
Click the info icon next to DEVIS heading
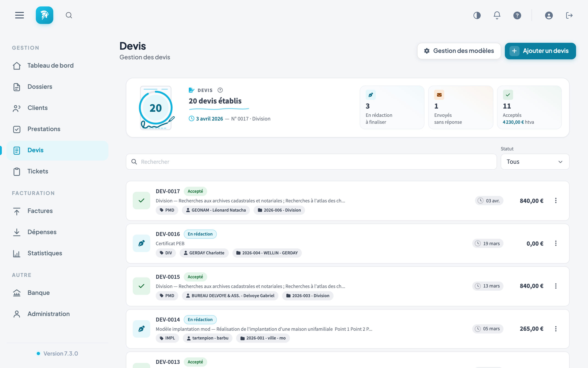point(220,90)
